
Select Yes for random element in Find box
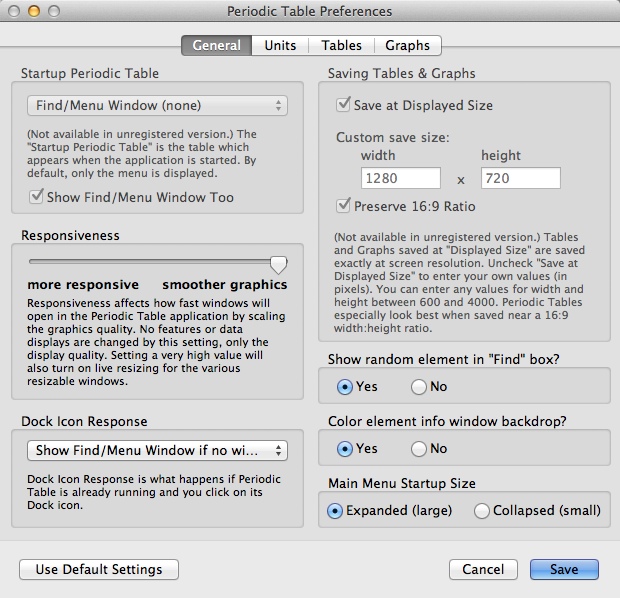point(345,387)
